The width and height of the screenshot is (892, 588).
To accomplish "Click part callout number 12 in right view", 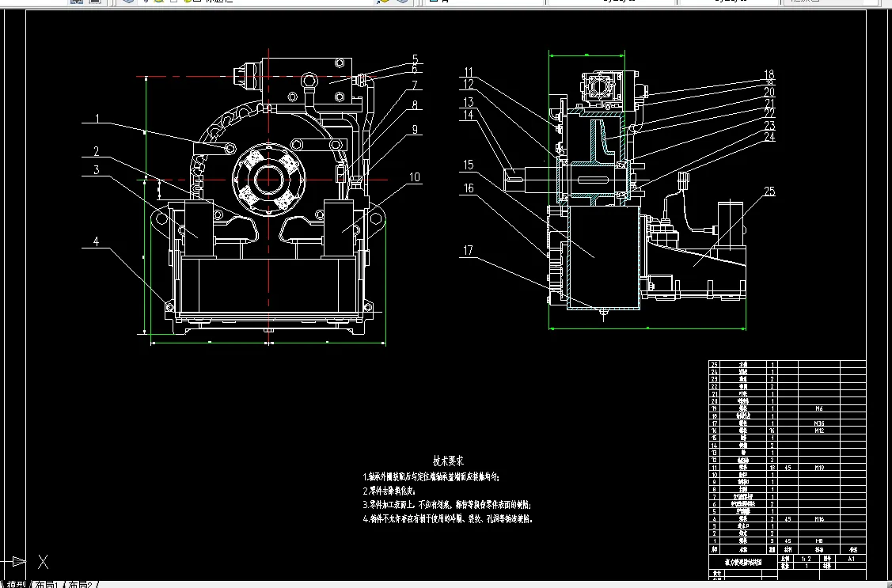I will click(x=469, y=85).
